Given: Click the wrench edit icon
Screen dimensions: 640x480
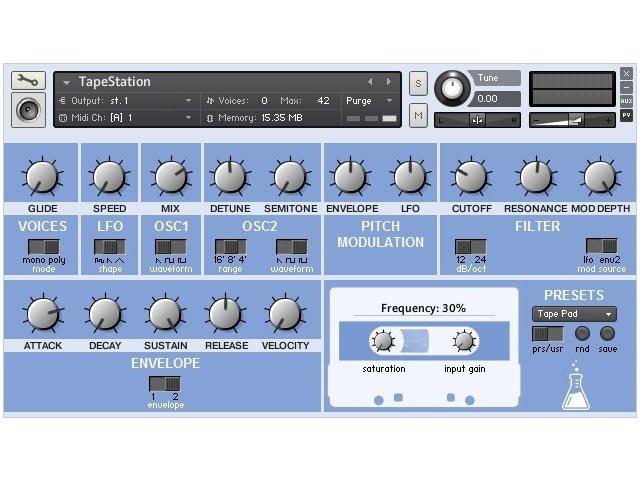Looking at the screenshot, I should 28,80.
